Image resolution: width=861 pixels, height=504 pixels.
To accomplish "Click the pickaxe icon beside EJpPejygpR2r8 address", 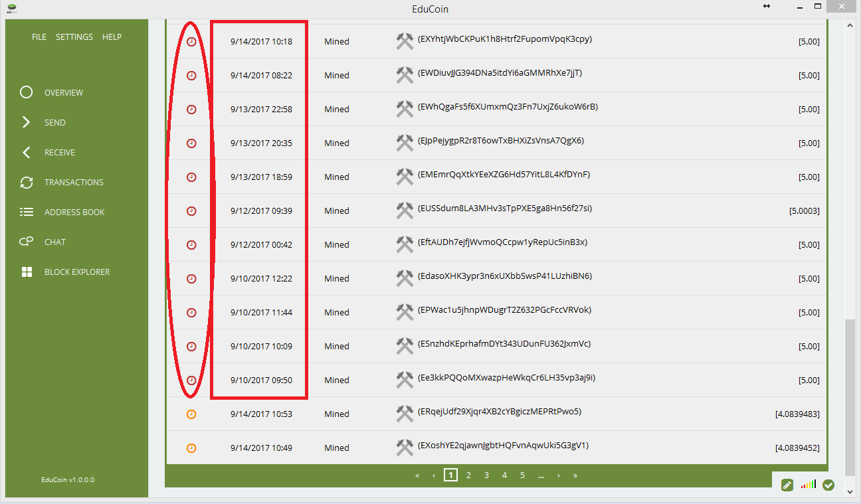I will point(405,143).
